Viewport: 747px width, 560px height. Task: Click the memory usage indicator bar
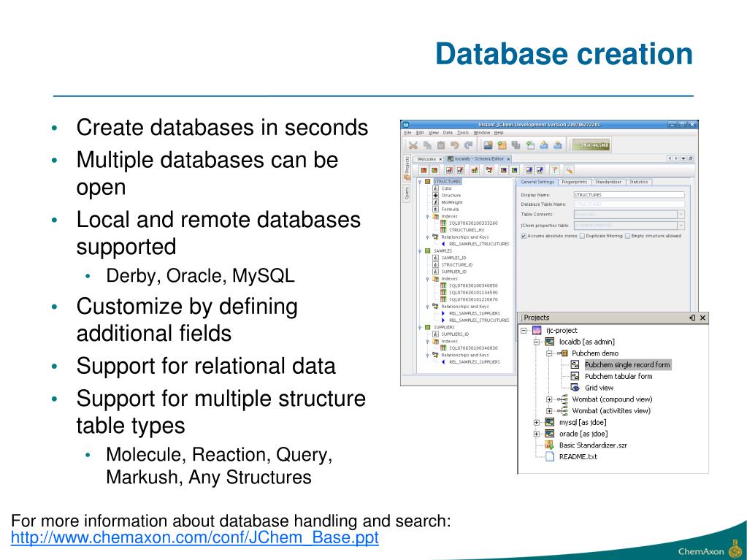coord(591,145)
